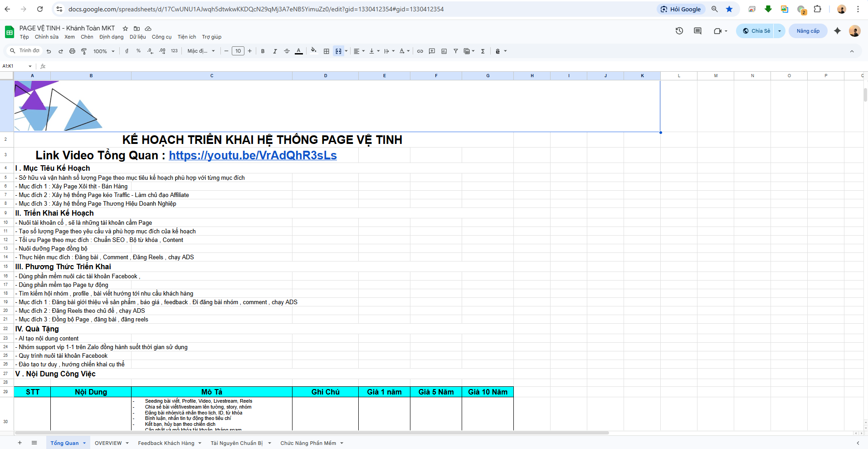868x449 pixels.
Task: Open the borders tool
Action: (x=326, y=51)
